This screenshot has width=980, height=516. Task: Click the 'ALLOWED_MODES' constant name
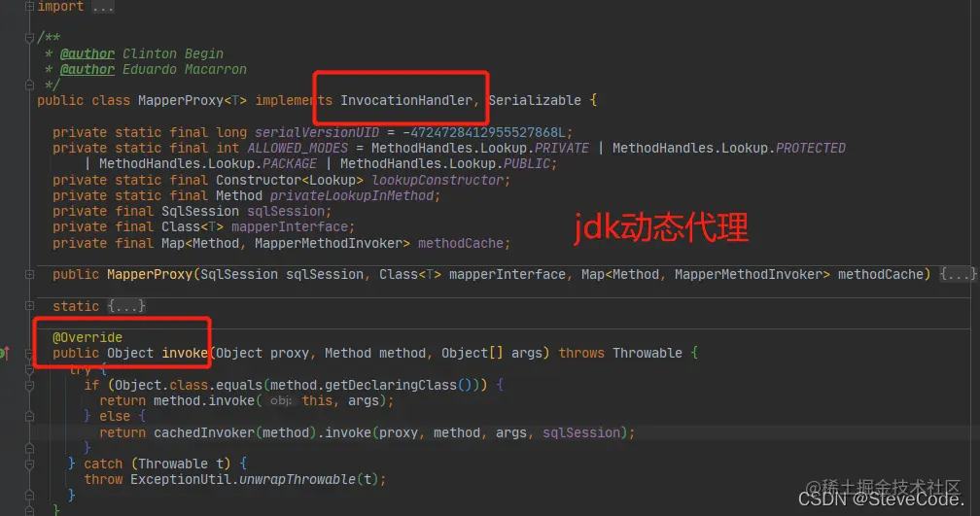pos(297,148)
